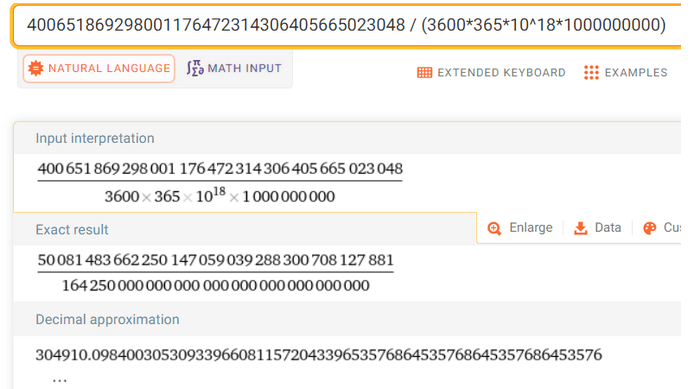Download data for the exact result
The width and height of the screenshot is (693, 389).
point(598,228)
